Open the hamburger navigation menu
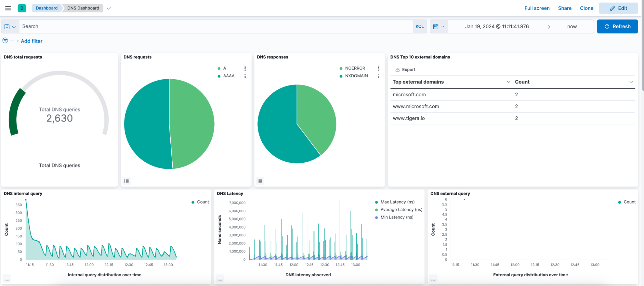Image resolution: width=644 pixels, height=286 pixels. [x=8, y=8]
